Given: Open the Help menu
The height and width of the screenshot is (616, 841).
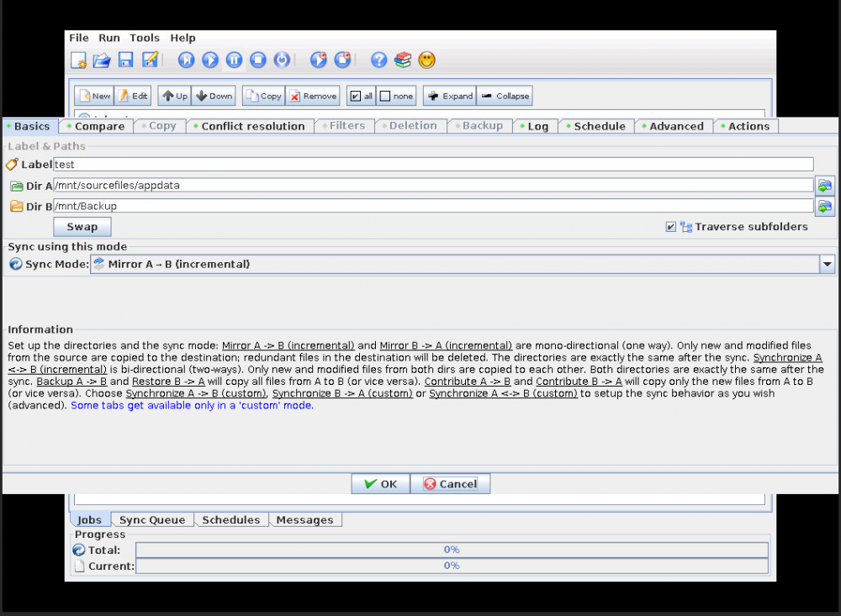Looking at the screenshot, I should [x=182, y=38].
